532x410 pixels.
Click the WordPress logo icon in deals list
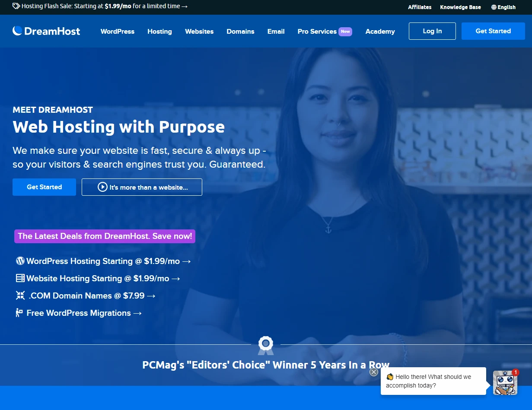coord(20,261)
